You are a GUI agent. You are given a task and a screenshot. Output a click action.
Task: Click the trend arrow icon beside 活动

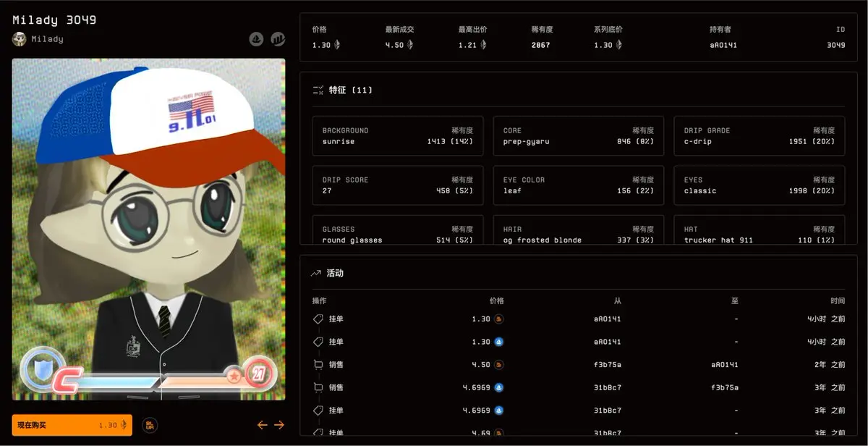pyautogui.click(x=316, y=274)
